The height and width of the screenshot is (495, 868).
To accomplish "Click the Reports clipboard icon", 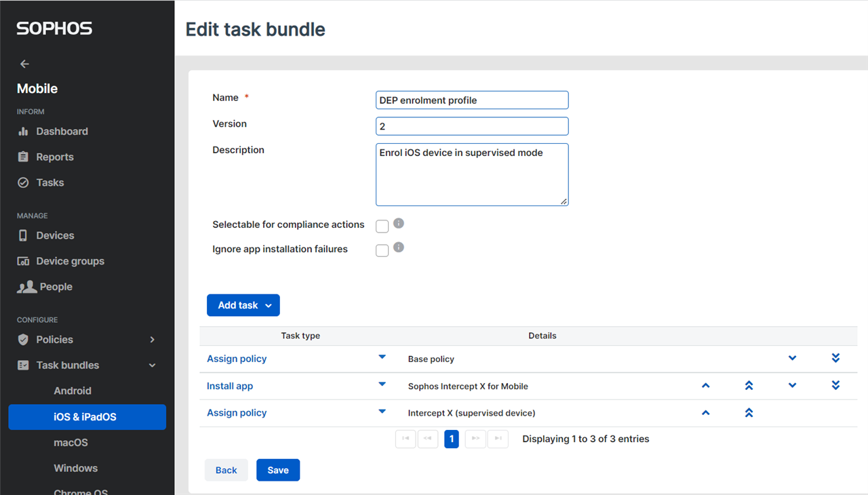I will [23, 157].
